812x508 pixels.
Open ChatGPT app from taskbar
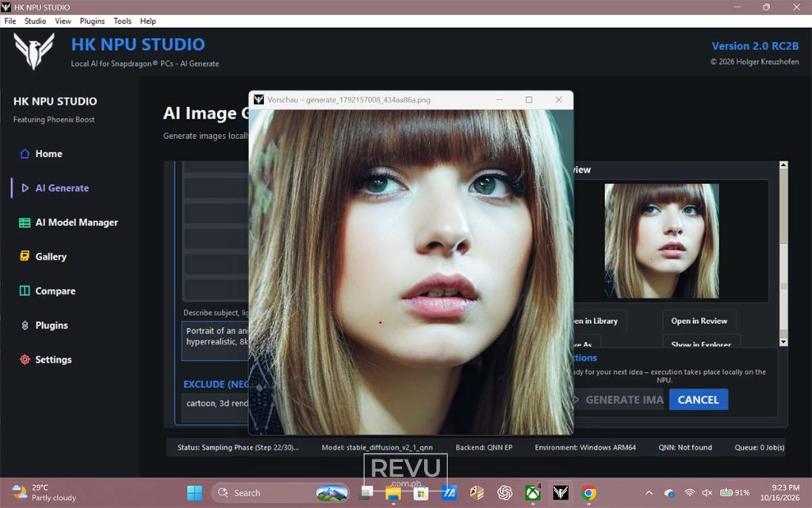[x=504, y=493]
